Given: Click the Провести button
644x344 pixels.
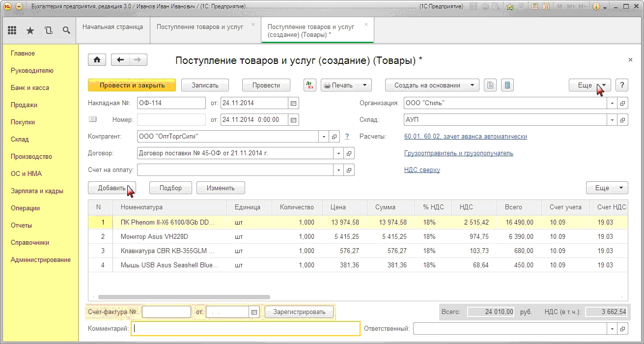Looking at the screenshot, I should pos(266,85).
